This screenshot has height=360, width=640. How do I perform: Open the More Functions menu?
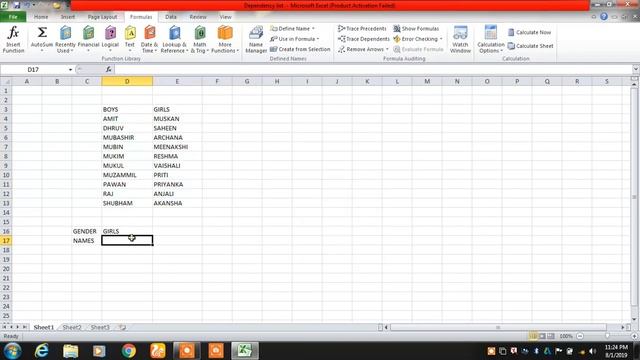[x=225, y=39]
